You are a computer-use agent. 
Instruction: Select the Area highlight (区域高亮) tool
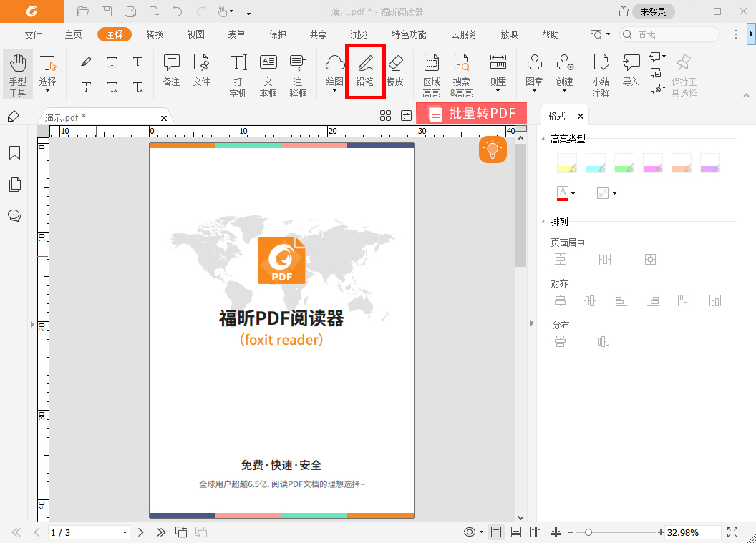pyautogui.click(x=432, y=75)
